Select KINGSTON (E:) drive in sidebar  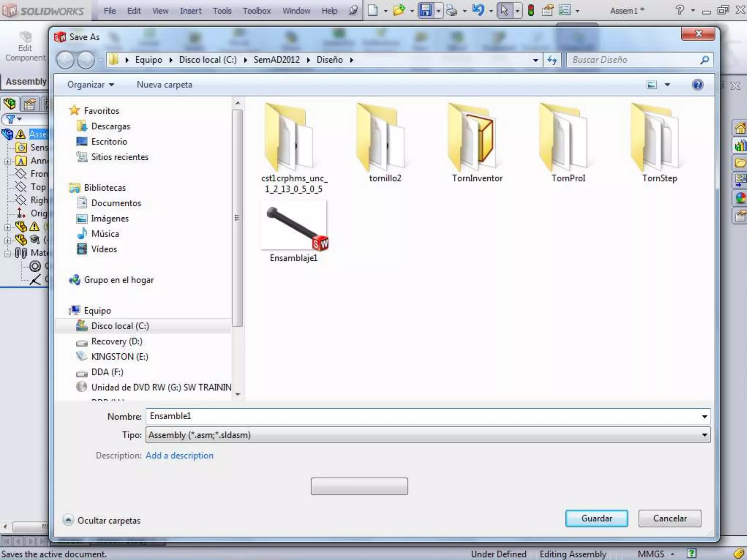120,357
